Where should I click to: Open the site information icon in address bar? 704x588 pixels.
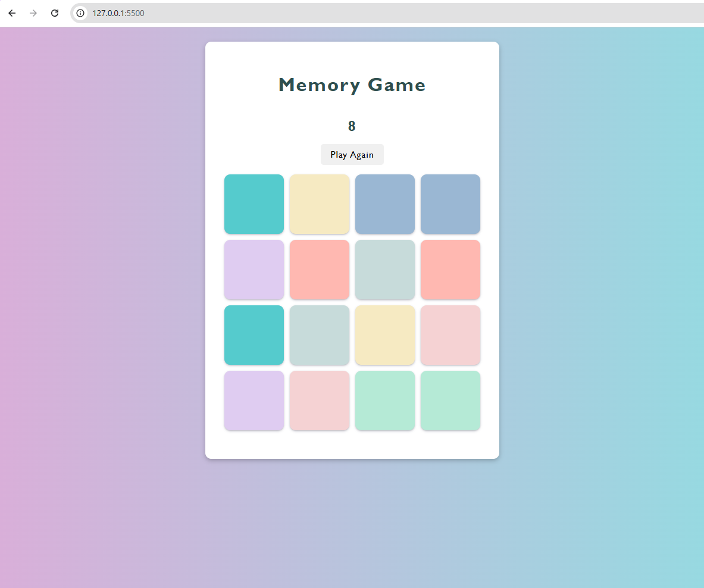pyautogui.click(x=80, y=13)
